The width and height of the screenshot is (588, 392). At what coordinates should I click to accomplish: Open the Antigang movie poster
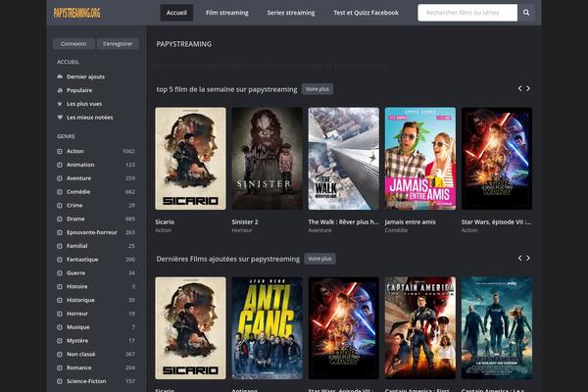tap(267, 328)
